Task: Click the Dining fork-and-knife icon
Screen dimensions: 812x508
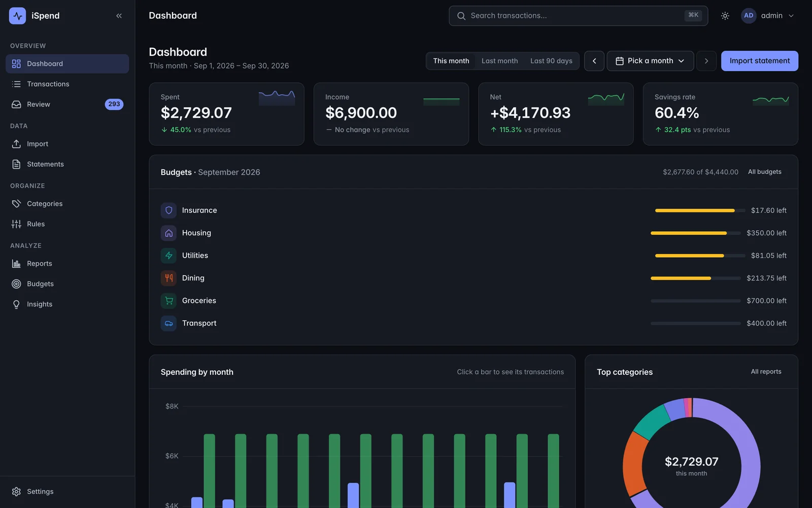Action: coord(169,278)
